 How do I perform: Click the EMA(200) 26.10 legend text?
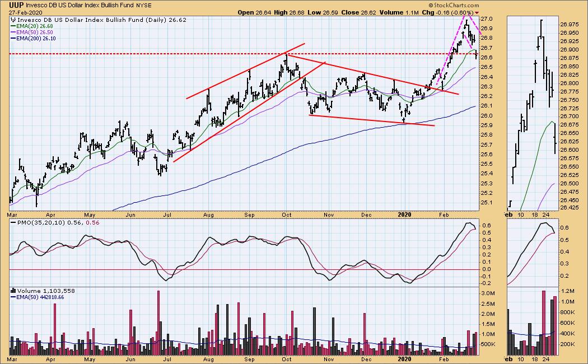36,38
